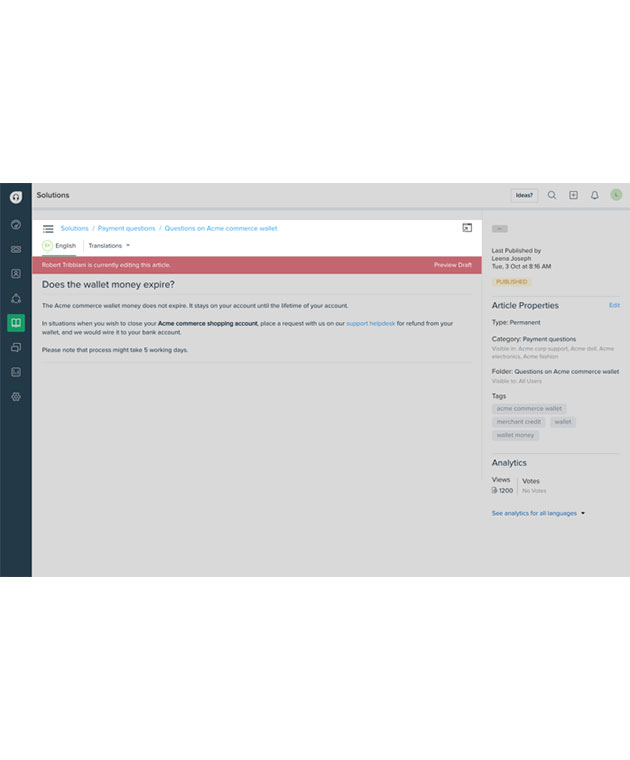Select the English language tab
The image size is (630, 760).
tap(59, 246)
